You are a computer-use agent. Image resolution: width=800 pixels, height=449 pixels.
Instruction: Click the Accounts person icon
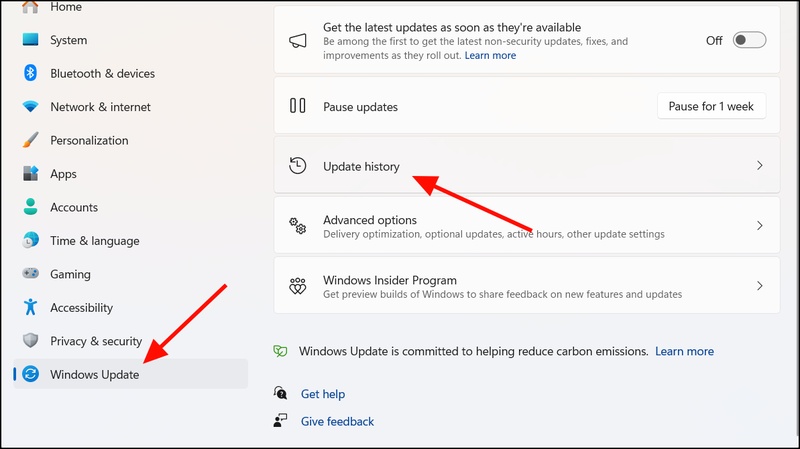click(30, 207)
